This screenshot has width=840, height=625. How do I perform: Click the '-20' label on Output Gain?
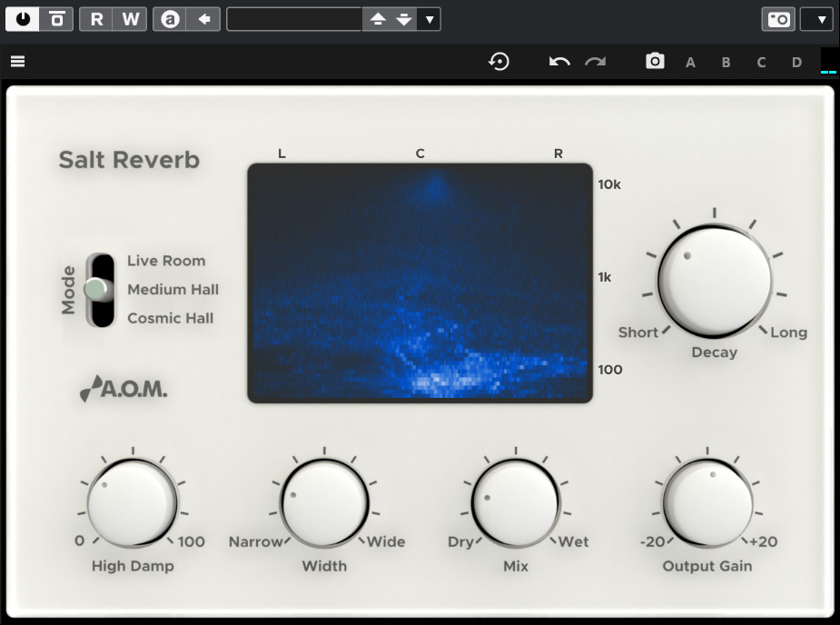coord(653,541)
